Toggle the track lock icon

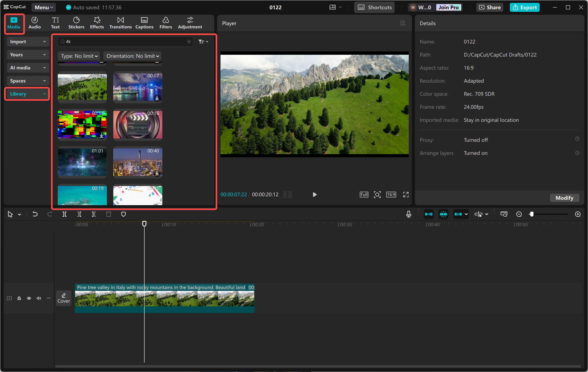[x=19, y=298]
